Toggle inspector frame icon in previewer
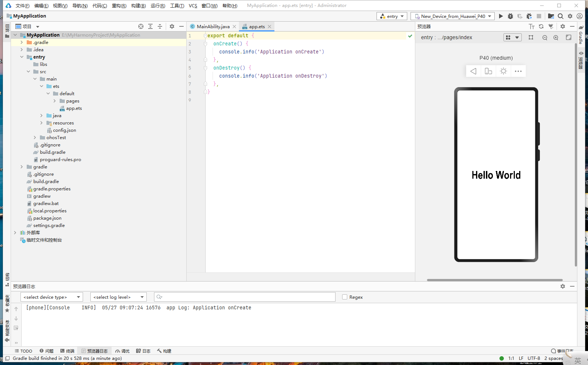This screenshot has height=365, width=588. coord(531,37)
